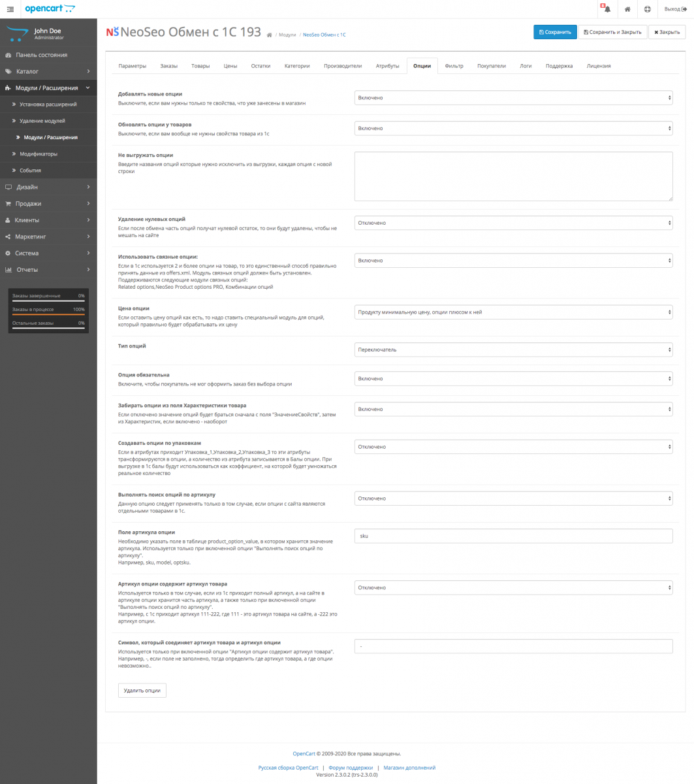Open the support lifebuoy icon
The height and width of the screenshot is (784, 694).
coord(647,9)
